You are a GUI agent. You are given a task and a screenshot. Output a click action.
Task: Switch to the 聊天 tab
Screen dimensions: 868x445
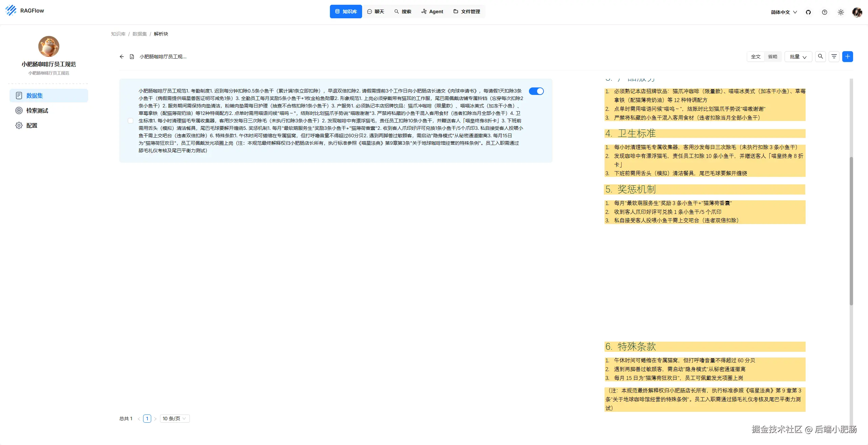click(x=376, y=12)
